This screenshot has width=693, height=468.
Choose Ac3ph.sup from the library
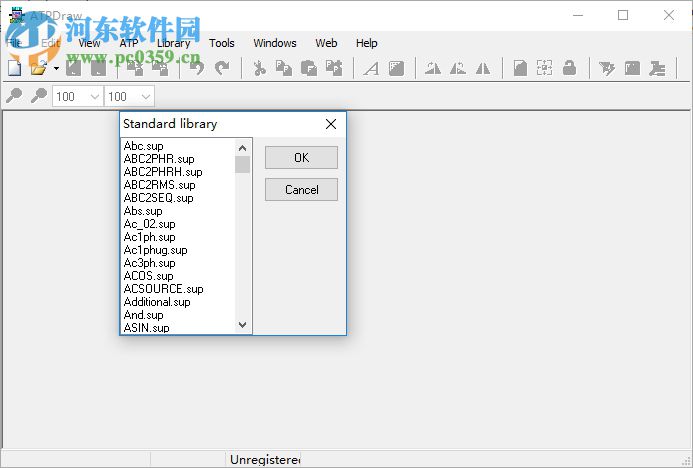[x=149, y=263]
